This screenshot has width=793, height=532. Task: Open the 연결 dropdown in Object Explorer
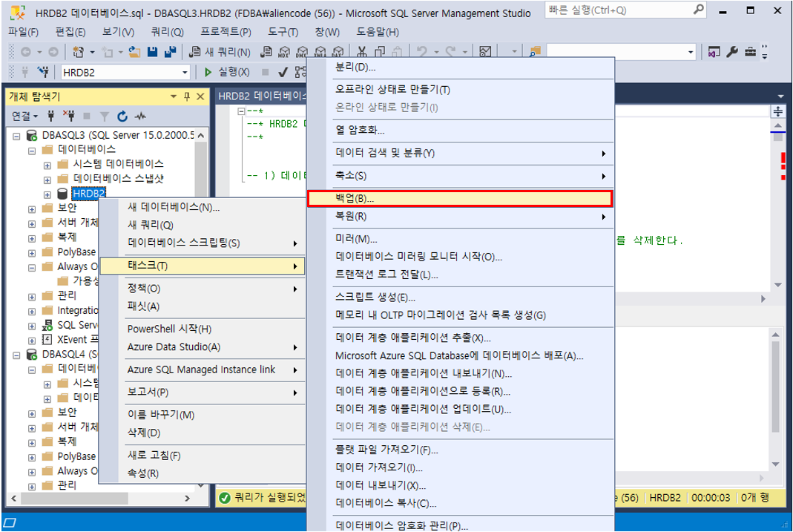(24, 116)
